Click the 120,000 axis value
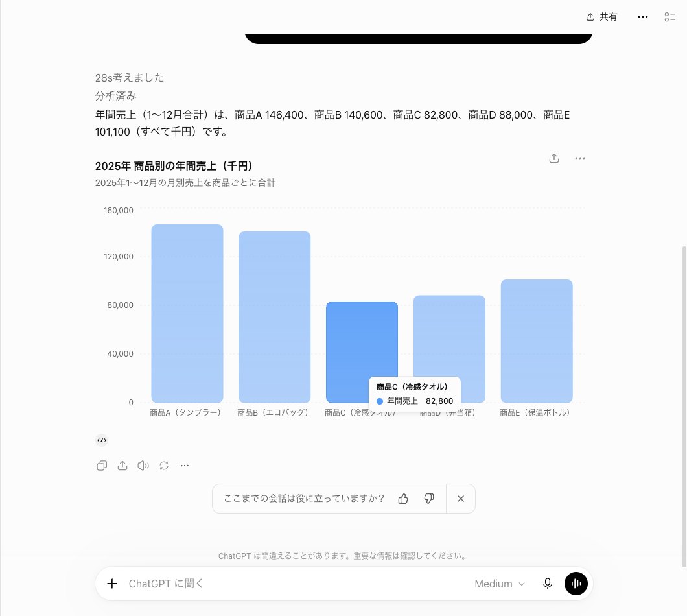 119,257
